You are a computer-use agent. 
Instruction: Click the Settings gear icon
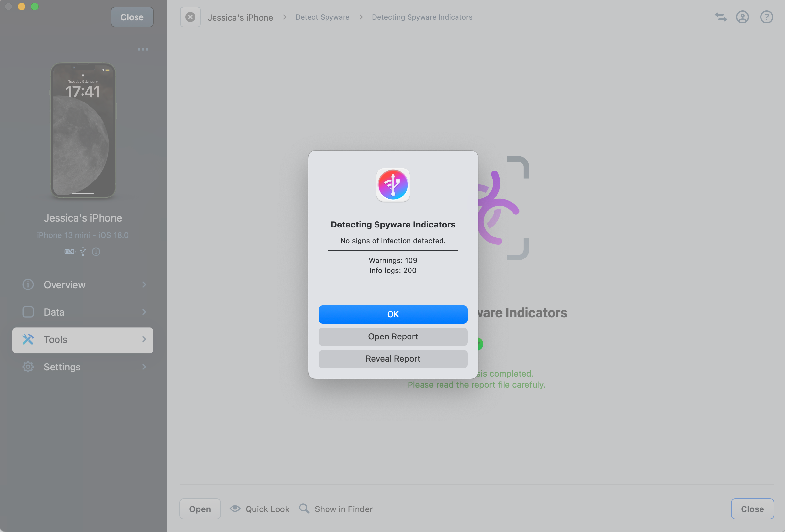28,367
